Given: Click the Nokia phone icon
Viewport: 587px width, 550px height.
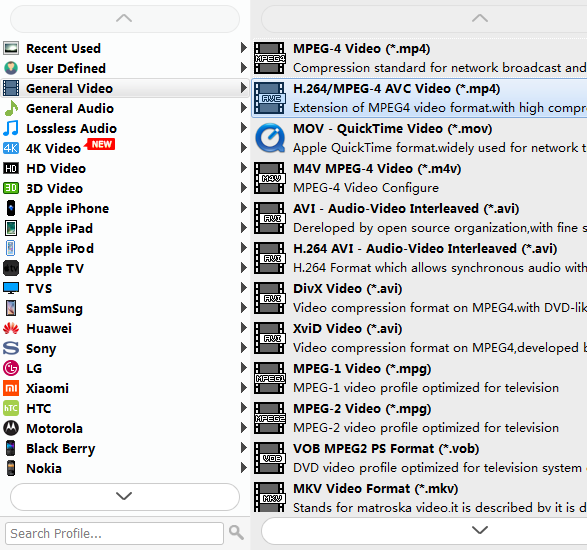Looking at the screenshot, I should point(11,468).
